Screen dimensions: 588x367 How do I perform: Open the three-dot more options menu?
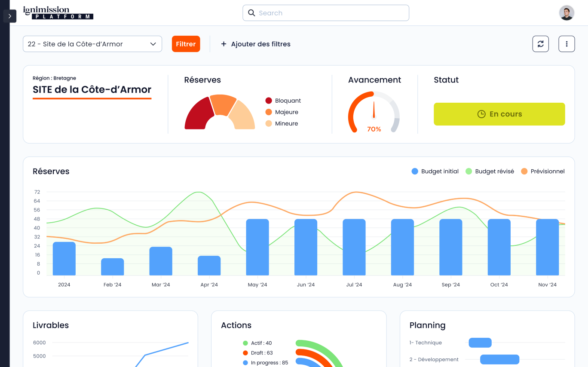click(567, 44)
